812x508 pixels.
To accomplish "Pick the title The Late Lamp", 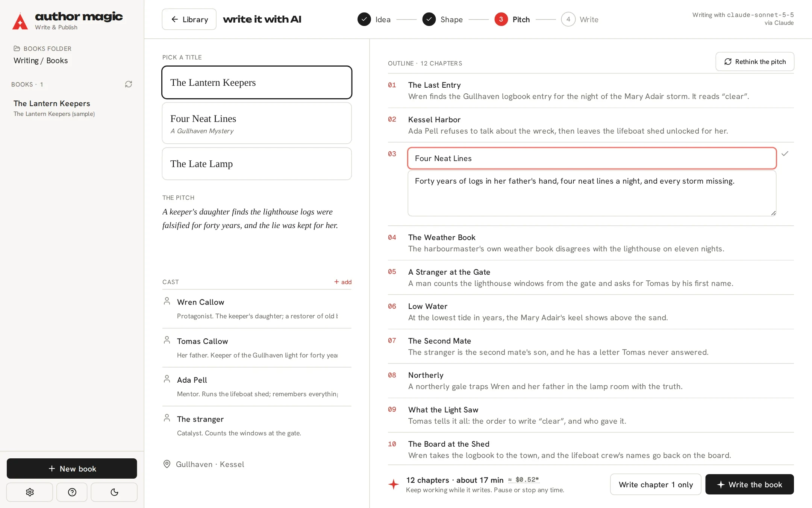I will coord(257,164).
